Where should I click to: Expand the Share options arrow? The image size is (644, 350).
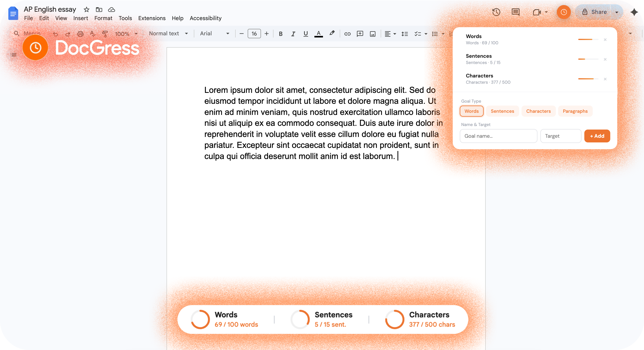click(617, 12)
